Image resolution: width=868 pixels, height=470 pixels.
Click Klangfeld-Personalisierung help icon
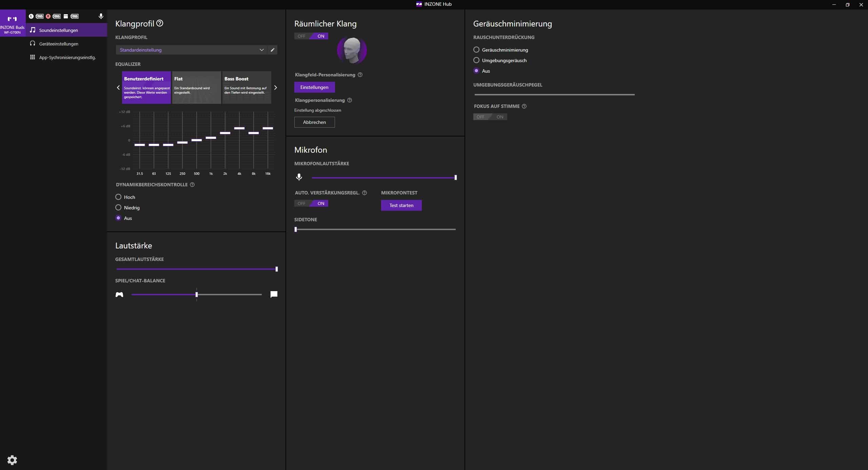tap(360, 75)
